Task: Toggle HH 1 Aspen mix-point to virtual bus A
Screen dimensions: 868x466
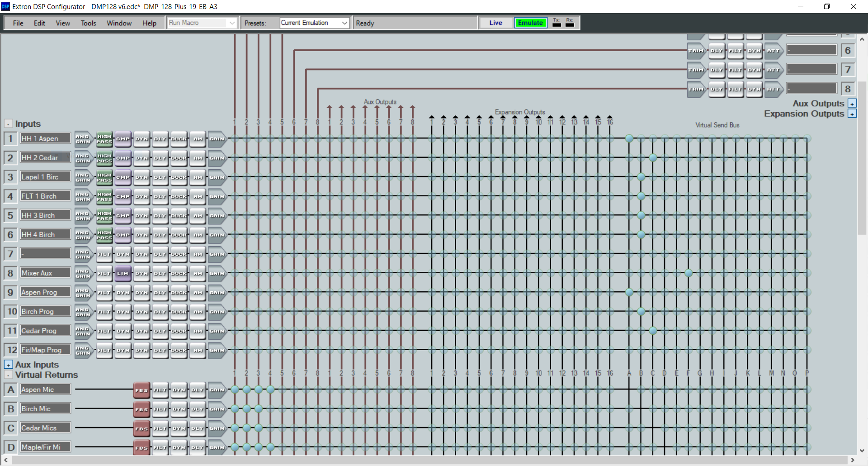Action: click(x=629, y=138)
